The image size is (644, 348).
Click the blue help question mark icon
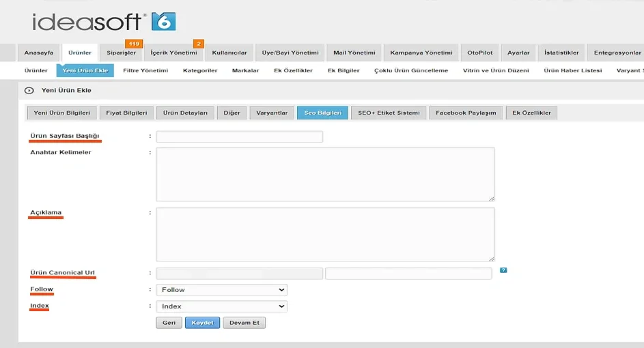pos(503,270)
